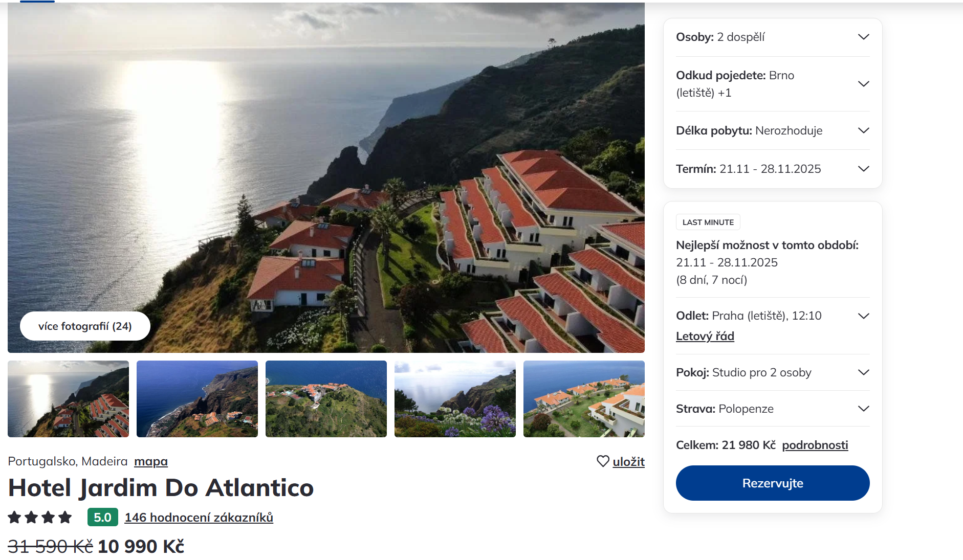Select the fourth purple flowers thumbnail

pos(455,399)
